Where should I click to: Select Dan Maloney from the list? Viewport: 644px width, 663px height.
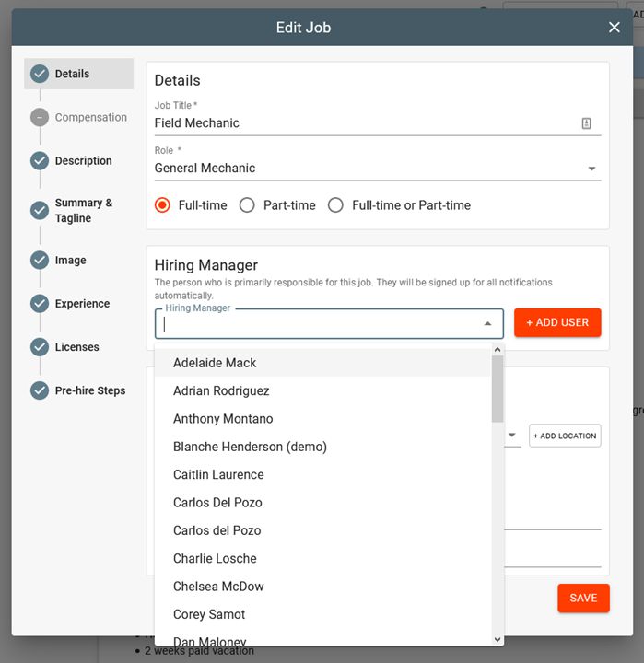[x=322, y=637]
